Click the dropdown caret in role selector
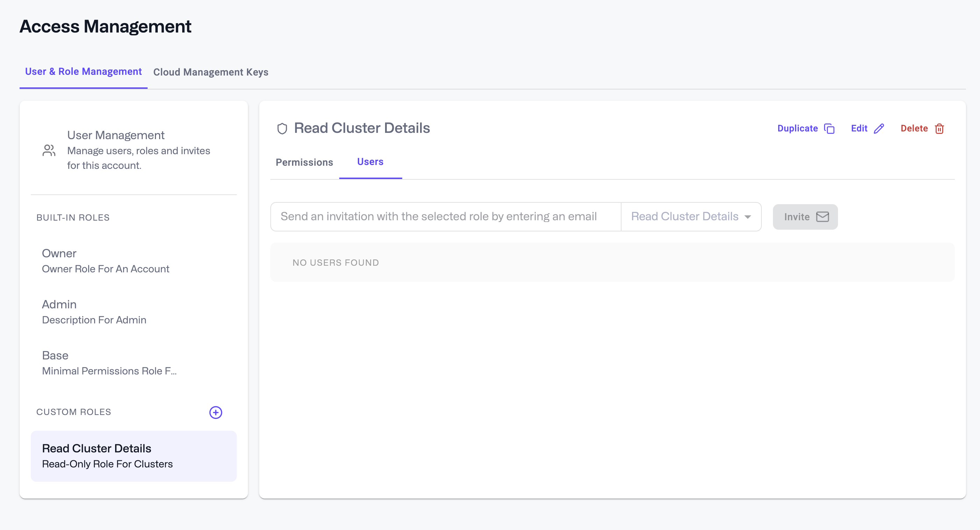Viewport: 980px width, 530px height. pyautogui.click(x=747, y=217)
